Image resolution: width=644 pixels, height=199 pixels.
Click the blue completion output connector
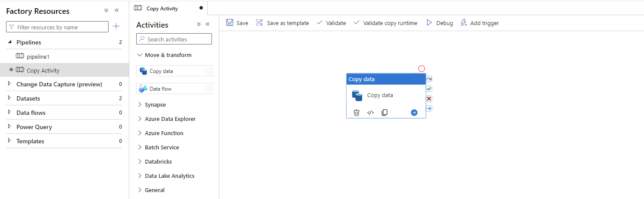pyautogui.click(x=429, y=108)
